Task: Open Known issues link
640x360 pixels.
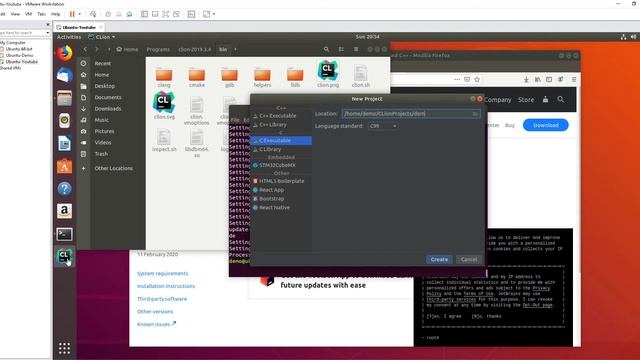Action: tap(156, 324)
